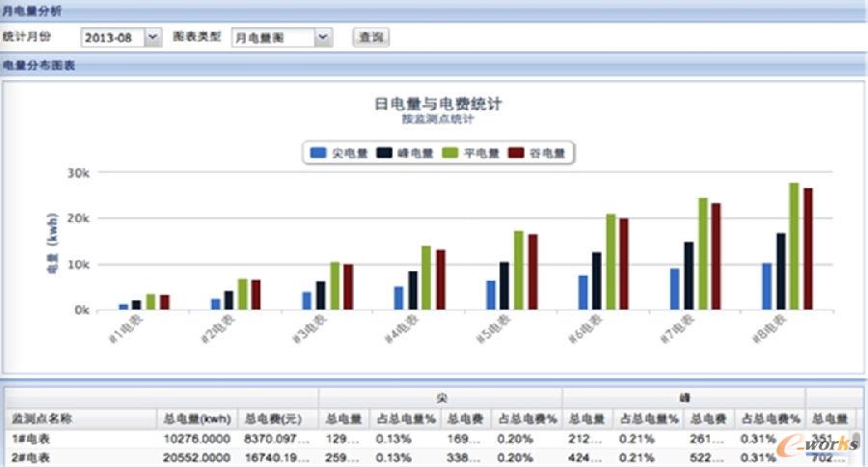Click the 总电费(元) column header
Viewport: 868px width, 467px height.
coord(278,419)
